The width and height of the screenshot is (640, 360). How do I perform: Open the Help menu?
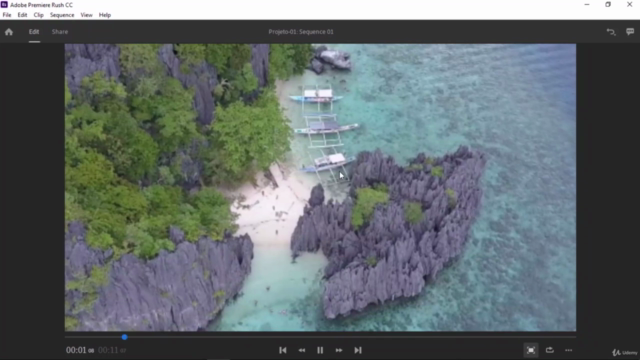(105, 15)
